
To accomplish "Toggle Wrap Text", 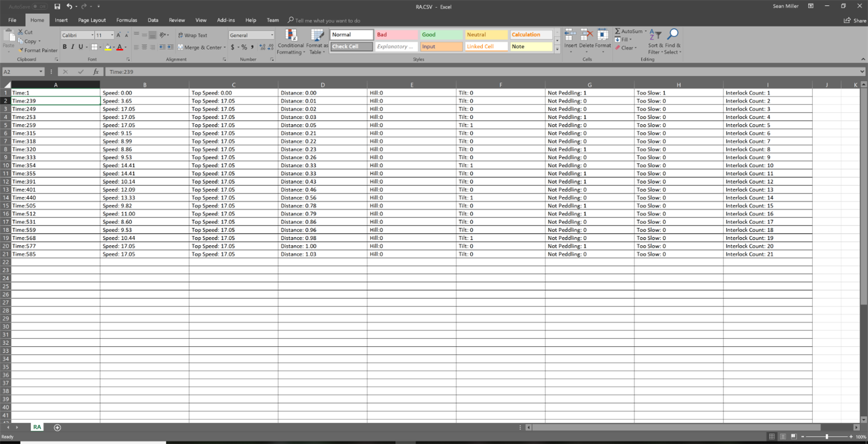I will (193, 35).
